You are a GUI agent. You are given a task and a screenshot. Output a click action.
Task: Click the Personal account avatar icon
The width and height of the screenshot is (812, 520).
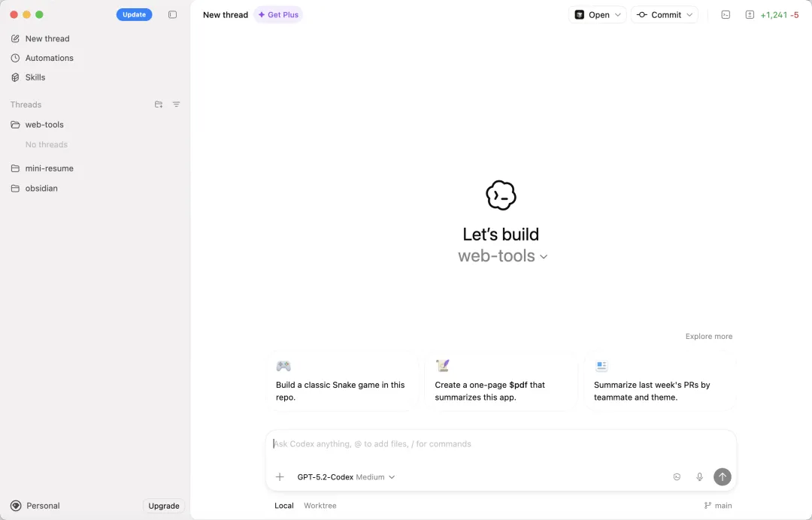(x=16, y=506)
